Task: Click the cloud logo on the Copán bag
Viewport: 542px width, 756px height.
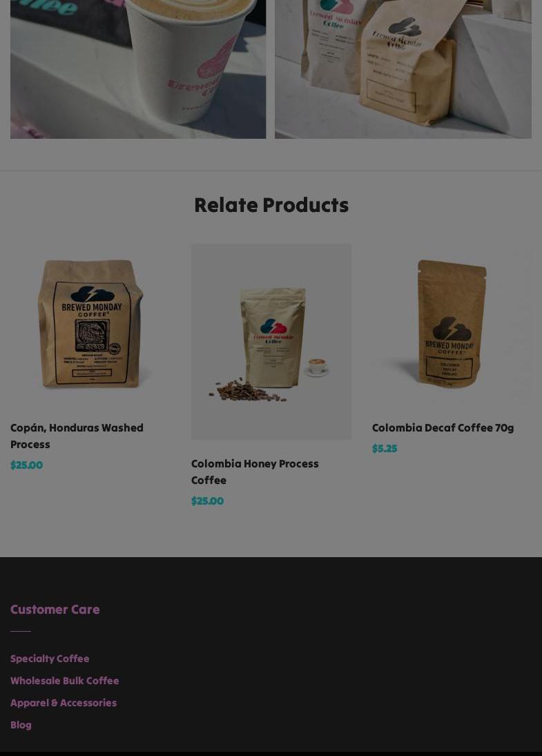Action: click(x=92, y=294)
